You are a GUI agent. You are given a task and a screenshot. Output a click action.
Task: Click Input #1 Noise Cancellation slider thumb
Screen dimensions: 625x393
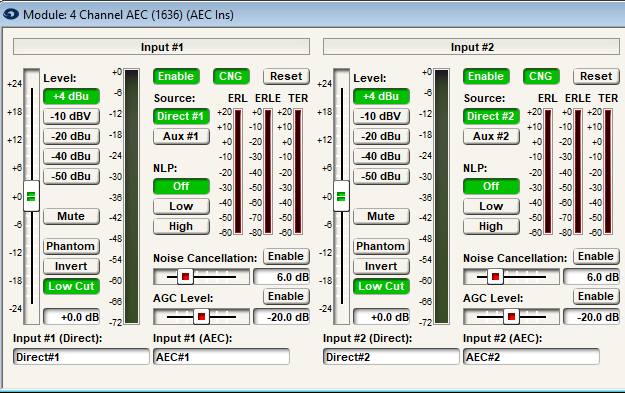pyautogui.click(x=185, y=277)
